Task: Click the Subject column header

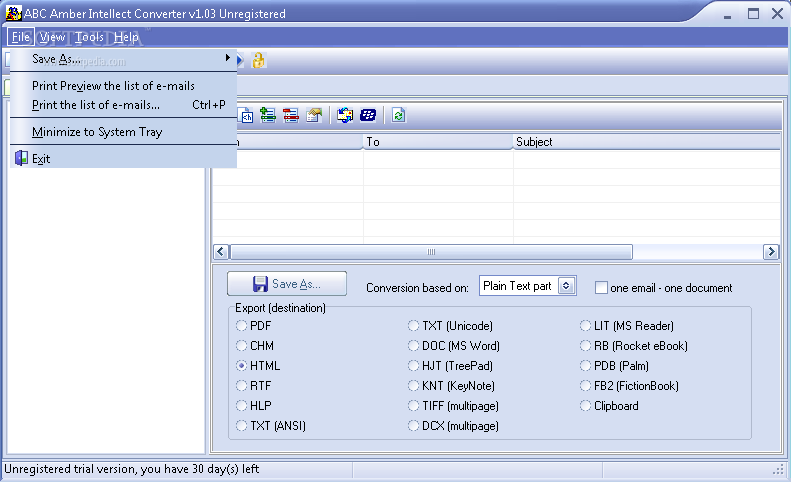Action: [x=647, y=142]
